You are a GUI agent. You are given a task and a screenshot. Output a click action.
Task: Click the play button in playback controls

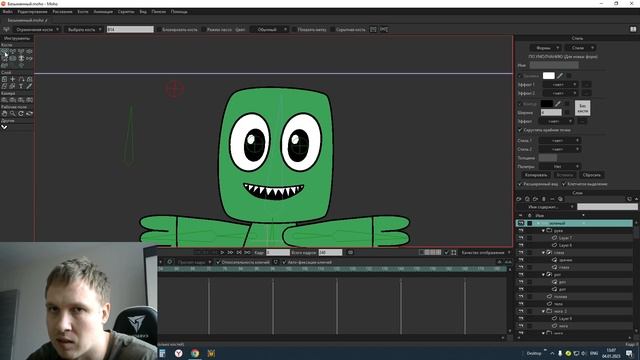coord(222,253)
